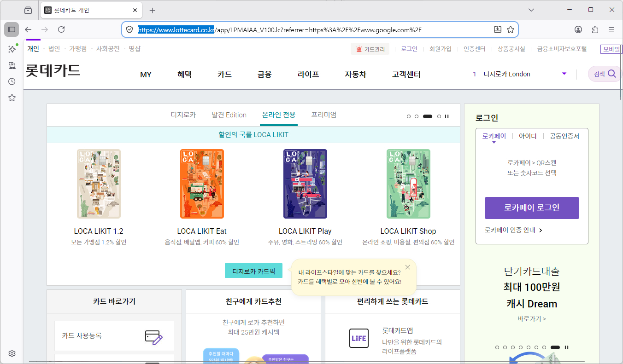The height and width of the screenshot is (364, 623).
Task: Open the history clock sidebar icon
Action: click(12, 81)
